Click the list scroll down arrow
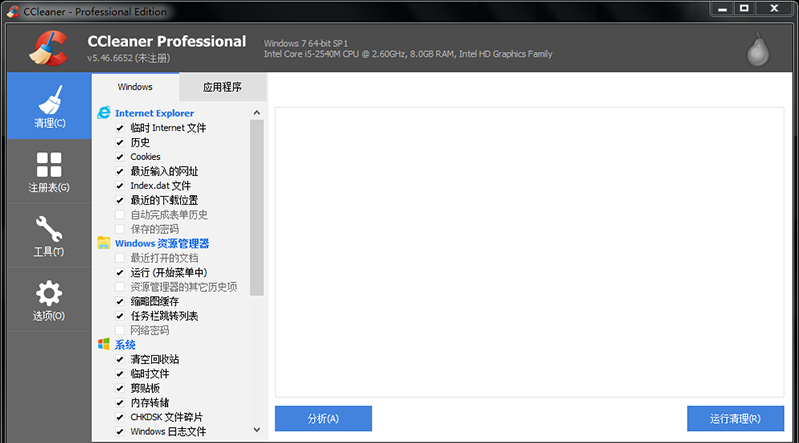799x443 pixels. pos(257,430)
